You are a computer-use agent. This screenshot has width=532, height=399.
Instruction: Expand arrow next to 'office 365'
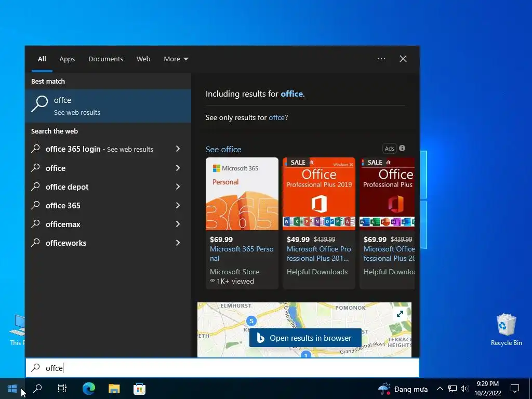(178, 205)
